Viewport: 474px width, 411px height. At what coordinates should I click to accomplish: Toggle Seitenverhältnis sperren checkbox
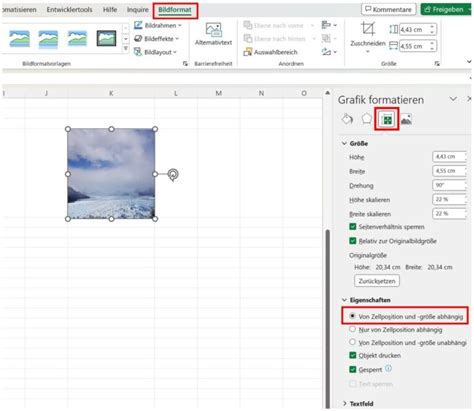[353, 227]
